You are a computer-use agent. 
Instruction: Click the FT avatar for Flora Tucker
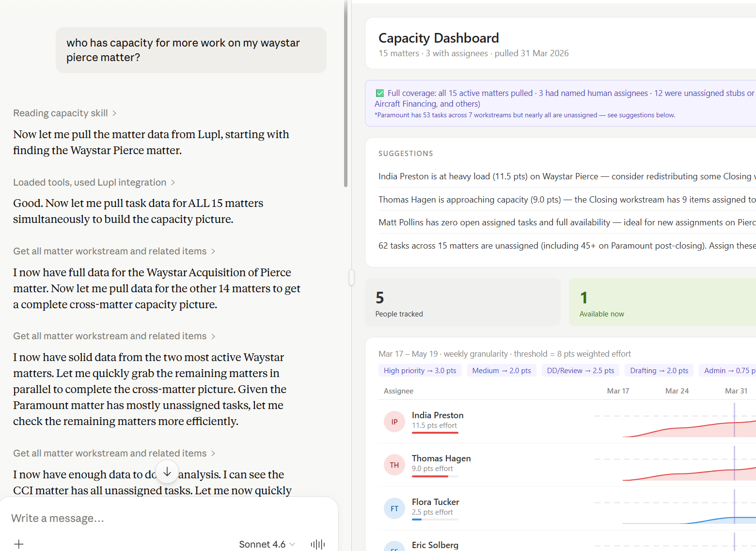tap(394, 508)
